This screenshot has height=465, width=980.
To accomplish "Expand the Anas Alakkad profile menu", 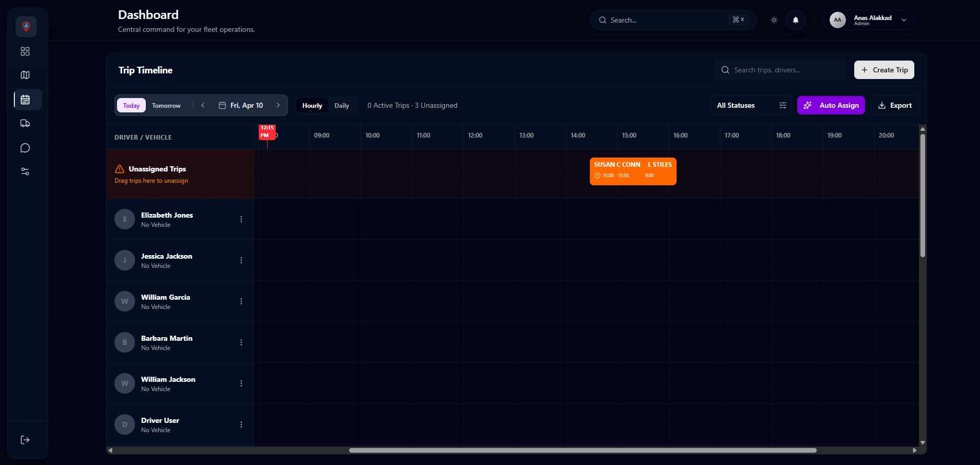I will click(868, 20).
